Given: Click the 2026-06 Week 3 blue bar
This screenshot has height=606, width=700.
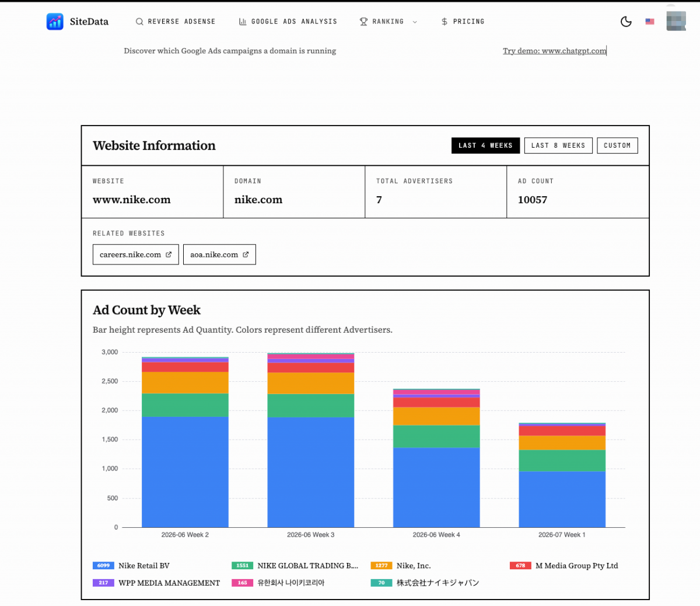Looking at the screenshot, I should 311,472.
